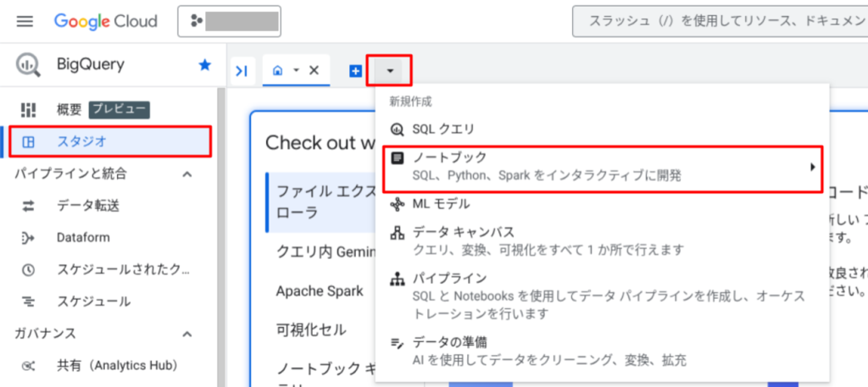
Task: Open スケジュール in the sidebar
Action: (93, 301)
